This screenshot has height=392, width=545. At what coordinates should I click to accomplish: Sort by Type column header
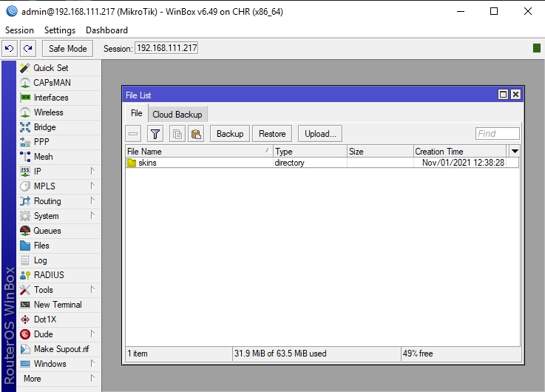(310, 152)
